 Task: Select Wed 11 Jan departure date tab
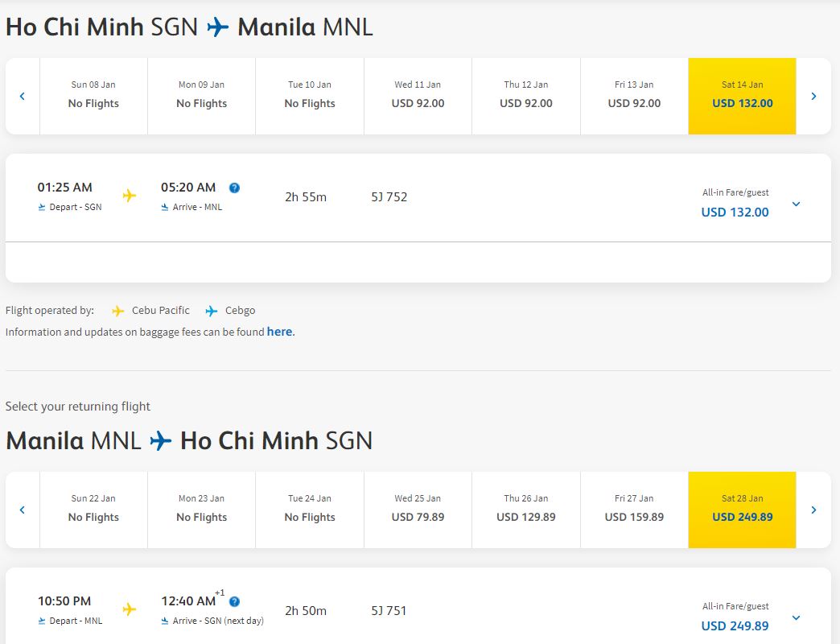(418, 96)
